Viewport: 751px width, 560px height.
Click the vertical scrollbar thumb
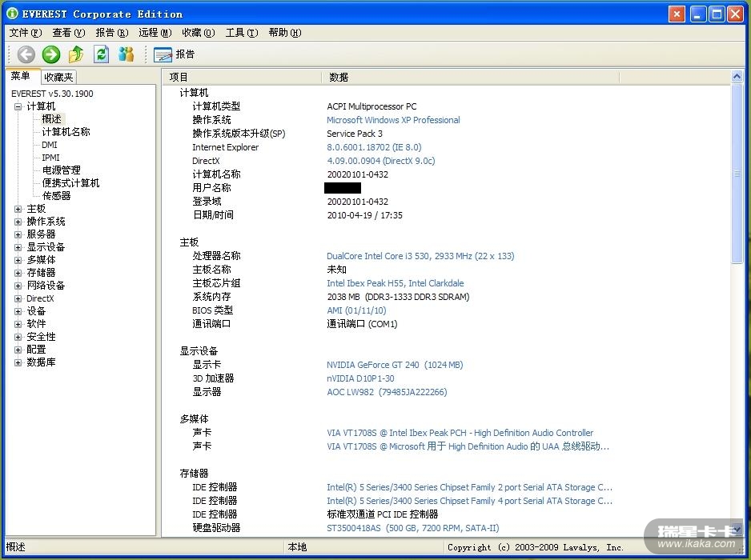point(737,174)
